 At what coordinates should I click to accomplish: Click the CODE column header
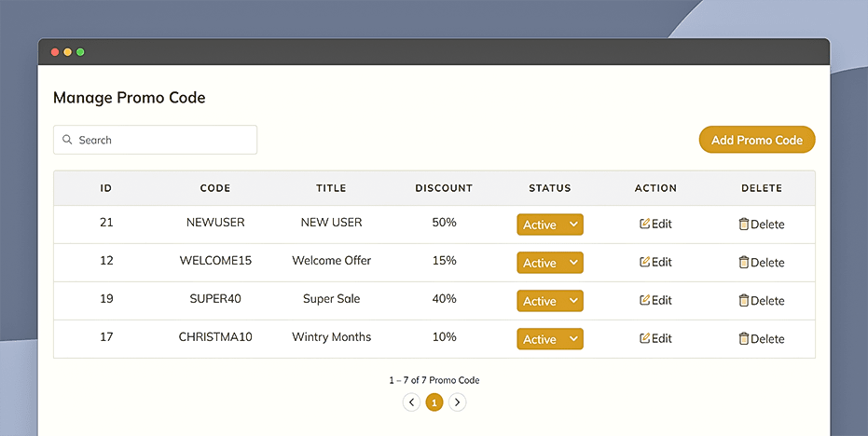pyautogui.click(x=215, y=188)
